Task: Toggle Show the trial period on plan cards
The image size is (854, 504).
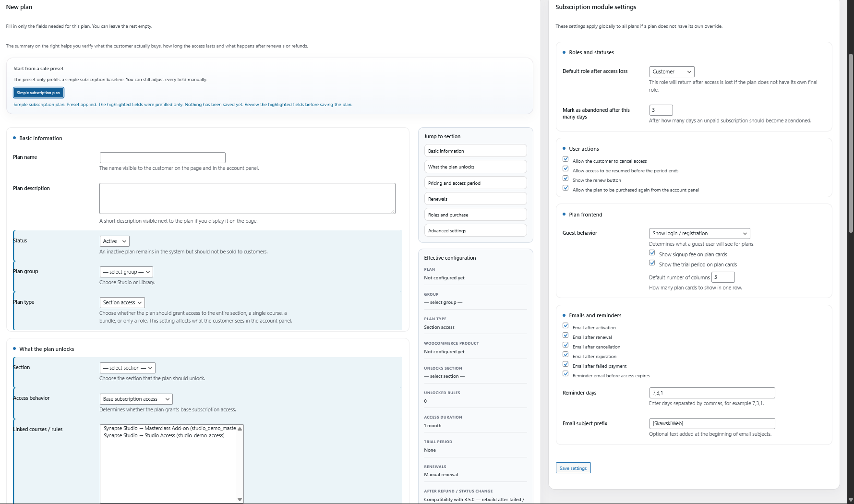Action: point(652,263)
